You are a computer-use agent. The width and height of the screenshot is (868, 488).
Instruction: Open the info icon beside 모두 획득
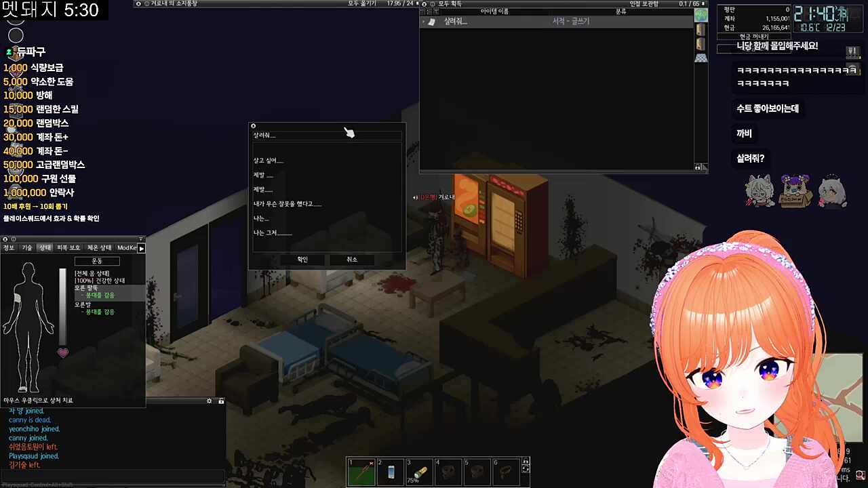click(x=432, y=3)
